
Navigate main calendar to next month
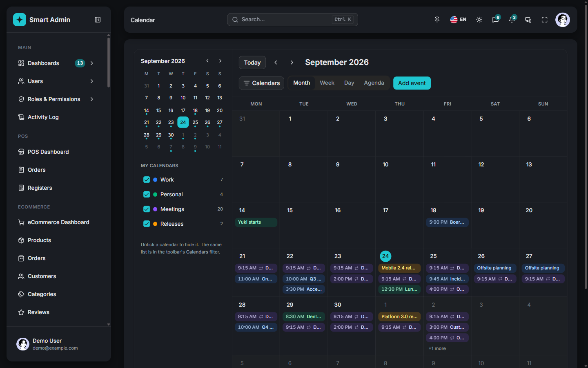coord(292,63)
